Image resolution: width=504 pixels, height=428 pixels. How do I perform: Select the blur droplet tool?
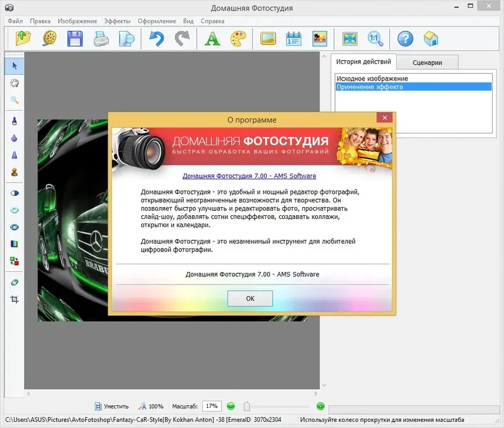click(14, 138)
